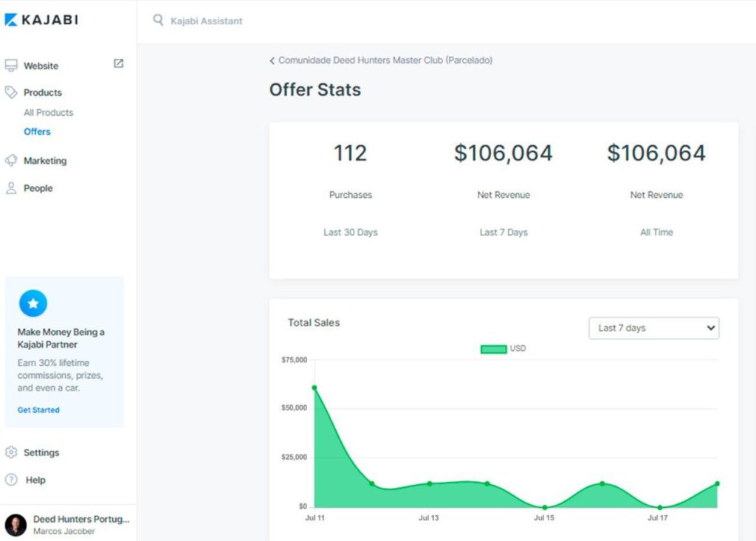Click the Kajabi logo

[41, 20]
